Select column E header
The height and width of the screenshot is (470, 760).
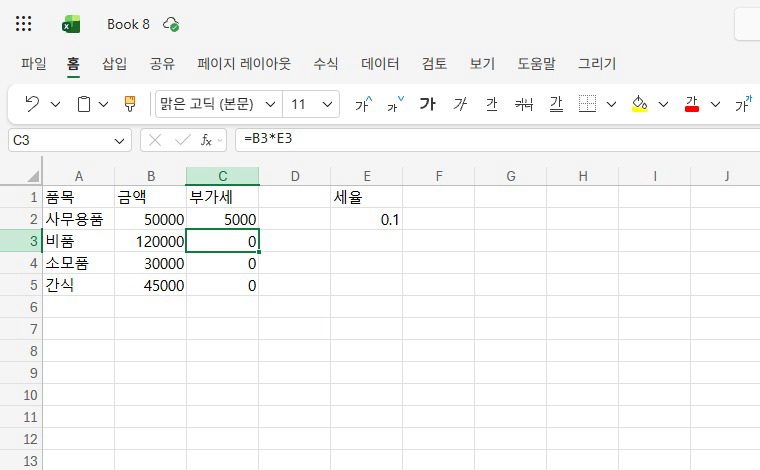(367, 176)
